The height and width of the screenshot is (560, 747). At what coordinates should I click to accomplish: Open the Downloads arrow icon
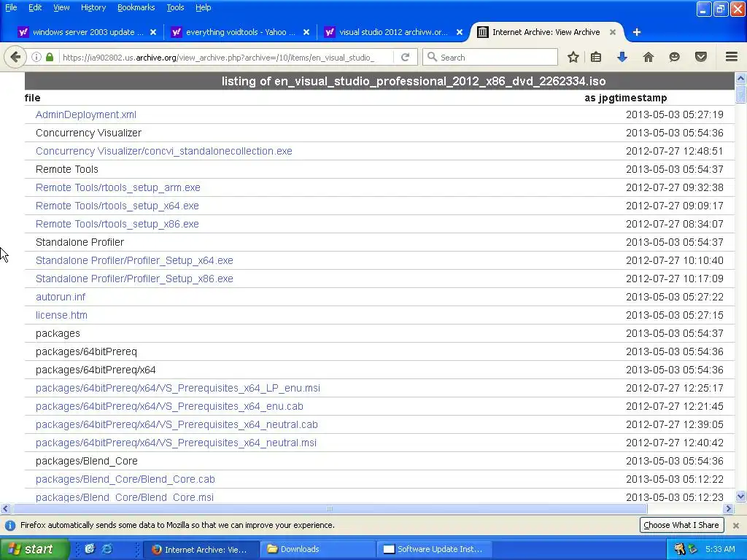pos(622,57)
